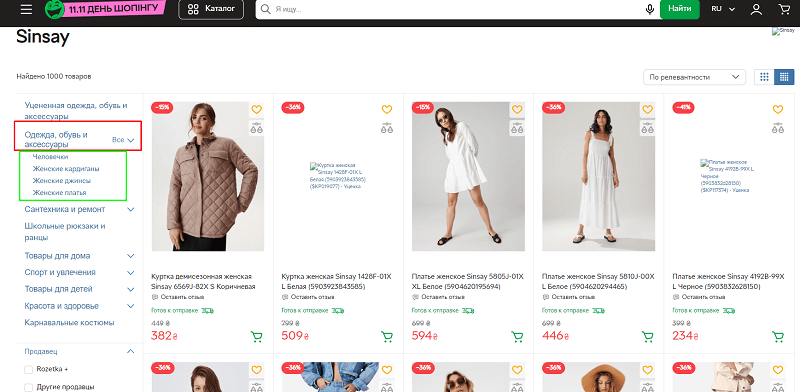Screen dimensions: 800x392
Task: Add 594₴ dress to cart
Action: coord(517,336)
